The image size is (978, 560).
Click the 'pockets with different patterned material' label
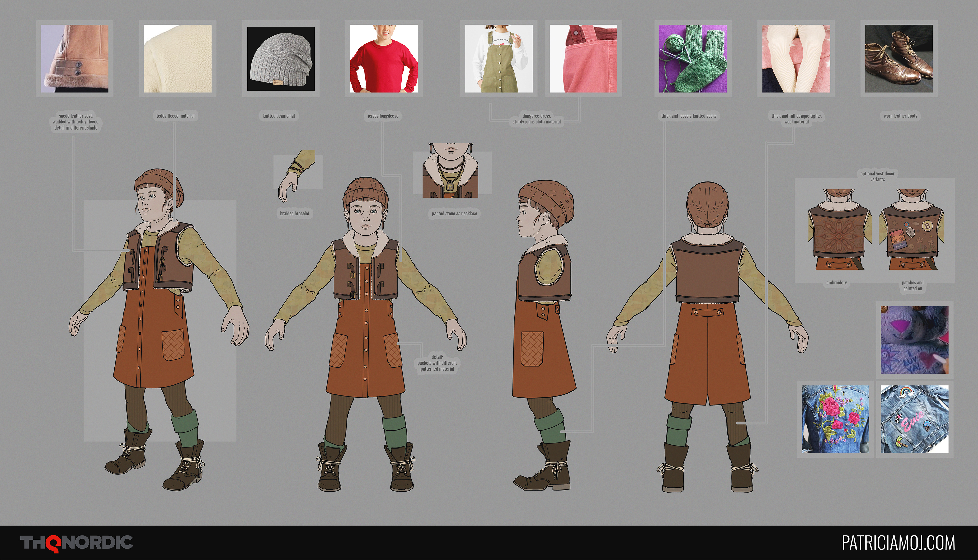pyautogui.click(x=437, y=363)
